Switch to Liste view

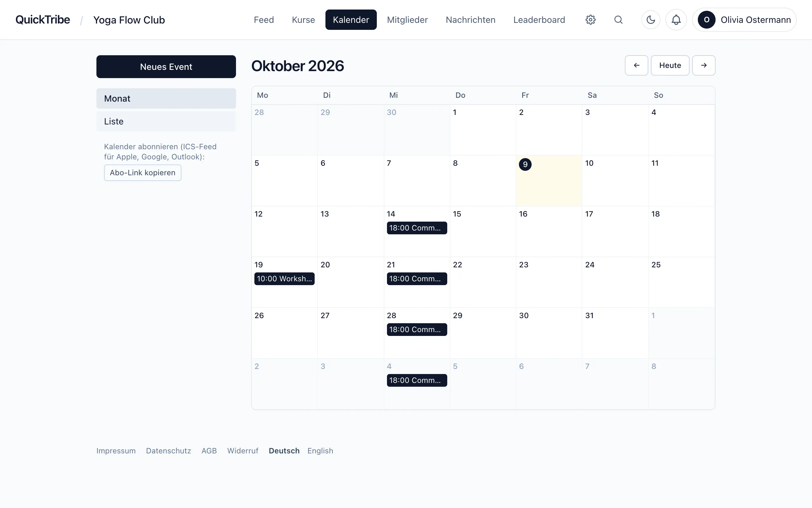click(166, 121)
